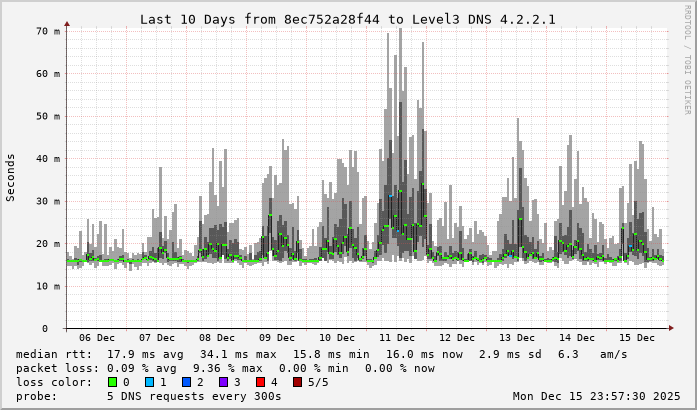Viewport: 697px width, 410px height.
Task: Select the 11 Dec date label
Action: pos(397,338)
